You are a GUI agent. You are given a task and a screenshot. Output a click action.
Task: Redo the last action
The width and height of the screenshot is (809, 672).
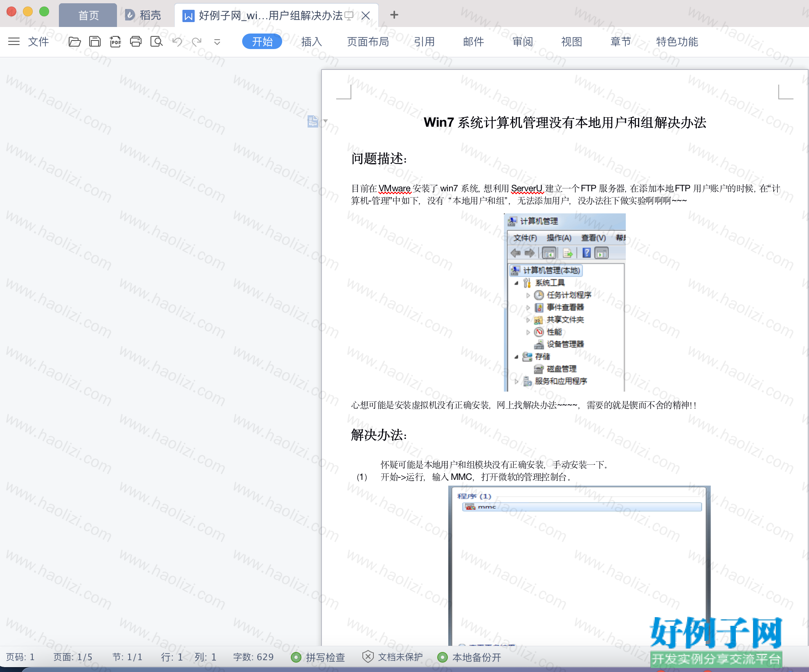pos(197,41)
